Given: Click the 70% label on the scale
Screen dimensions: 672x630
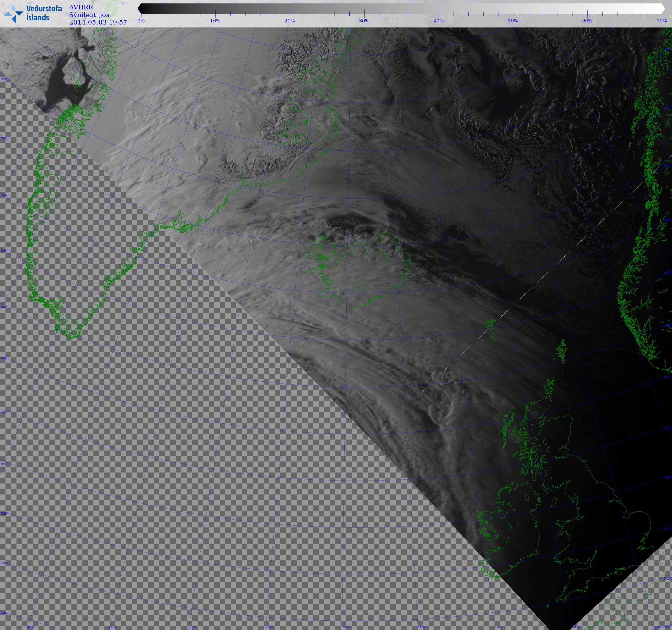Looking at the screenshot, I should pos(661,21).
